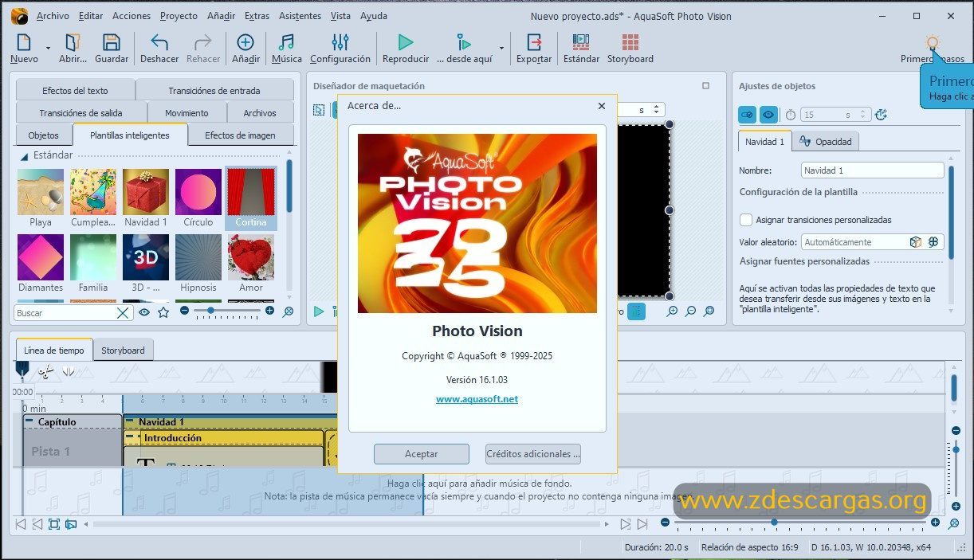The height and width of the screenshot is (560, 974).
Task: Collapse the Navidad 1 timeline block
Action: click(129, 421)
